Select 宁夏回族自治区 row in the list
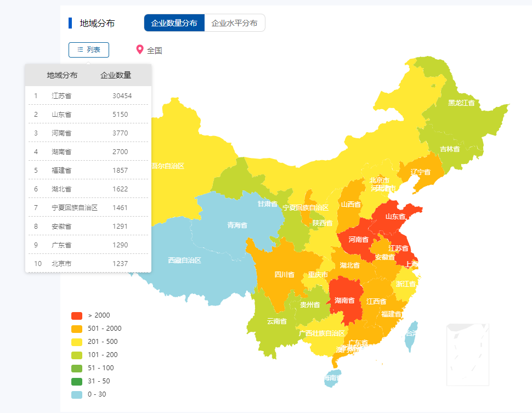Screen dimensions: 532x413 pyautogui.click(x=88, y=207)
